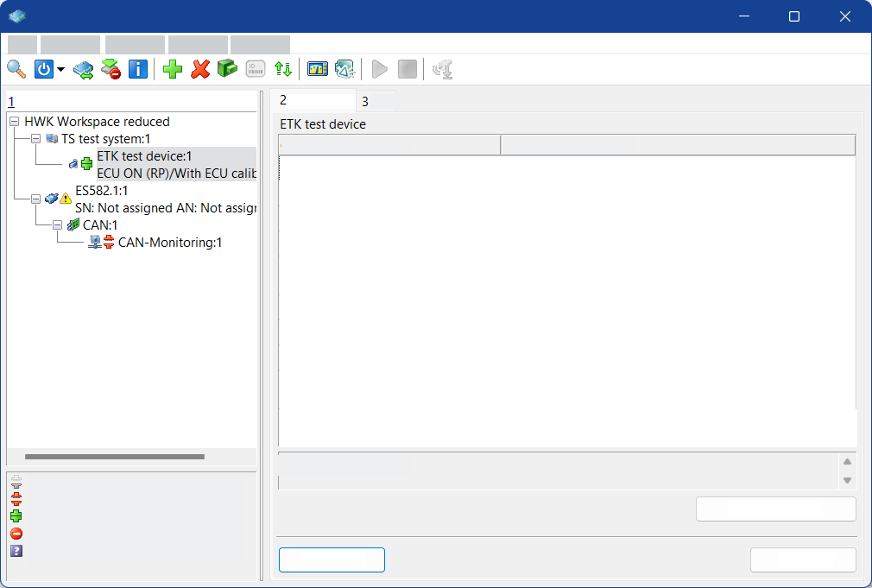The width and height of the screenshot is (872, 588).
Task: Collapse the CAN:1 tree node
Action: pos(57,225)
